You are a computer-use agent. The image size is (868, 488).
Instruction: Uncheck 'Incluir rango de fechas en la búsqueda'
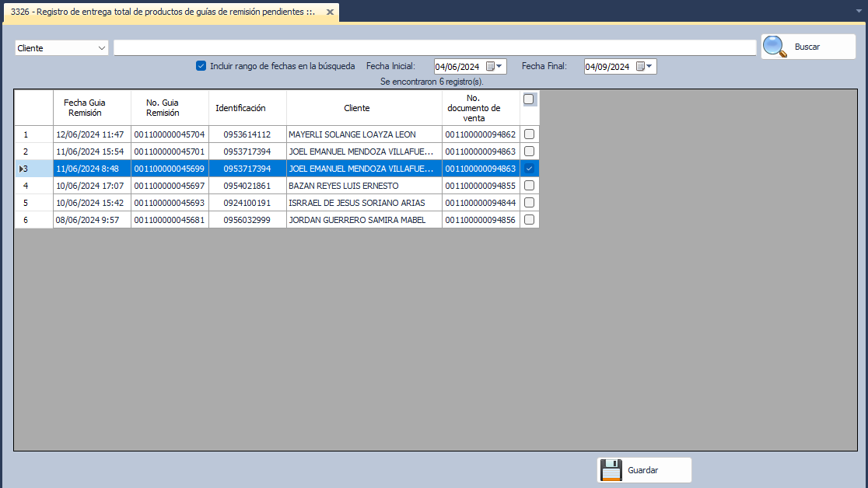click(x=201, y=66)
